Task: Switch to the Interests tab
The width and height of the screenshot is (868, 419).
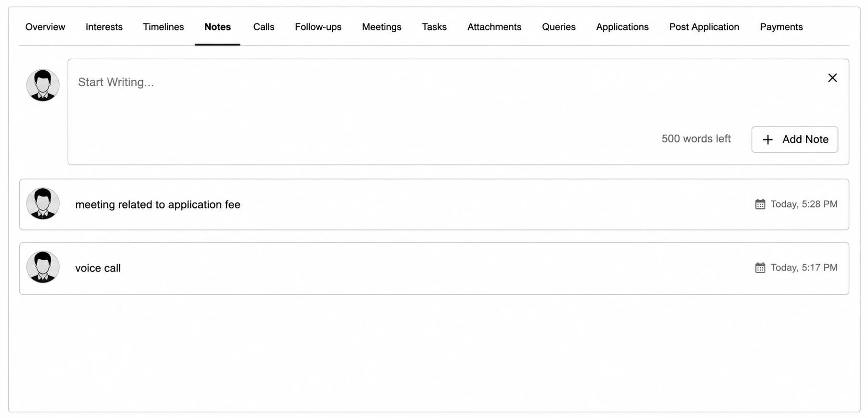Action: [104, 27]
